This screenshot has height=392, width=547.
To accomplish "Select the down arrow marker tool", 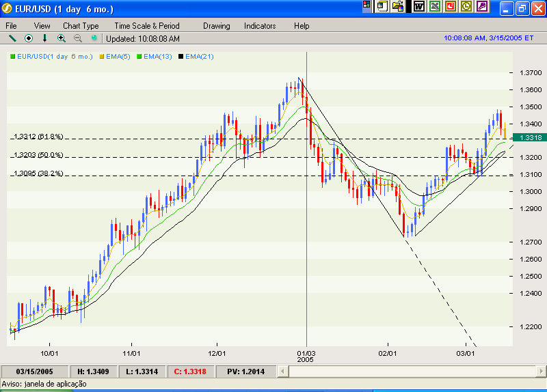I will pyautogui.click(x=45, y=38).
